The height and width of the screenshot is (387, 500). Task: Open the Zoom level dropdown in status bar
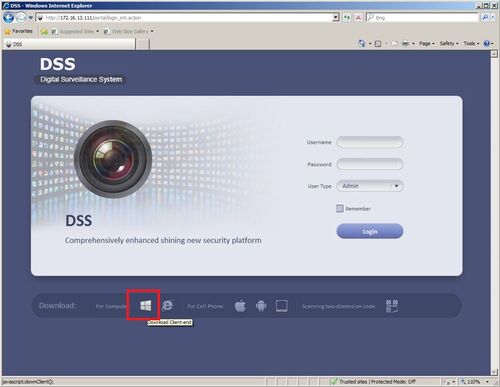click(x=487, y=382)
